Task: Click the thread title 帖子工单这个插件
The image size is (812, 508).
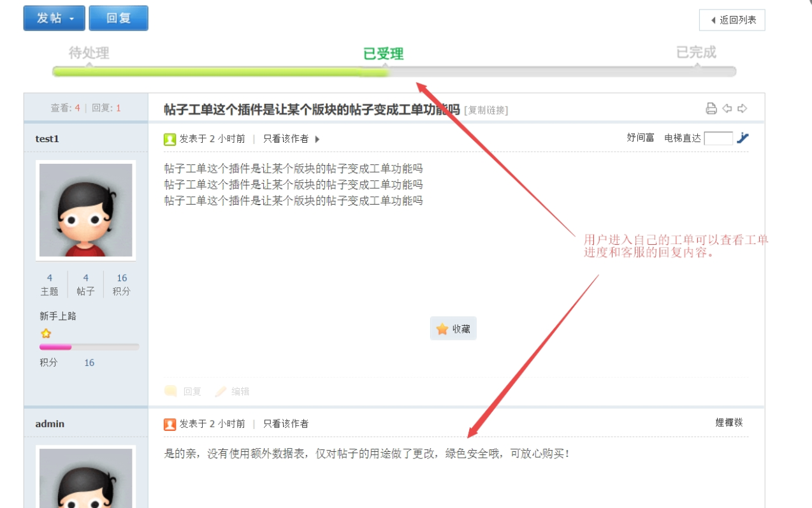Action: (x=312, y=110)
